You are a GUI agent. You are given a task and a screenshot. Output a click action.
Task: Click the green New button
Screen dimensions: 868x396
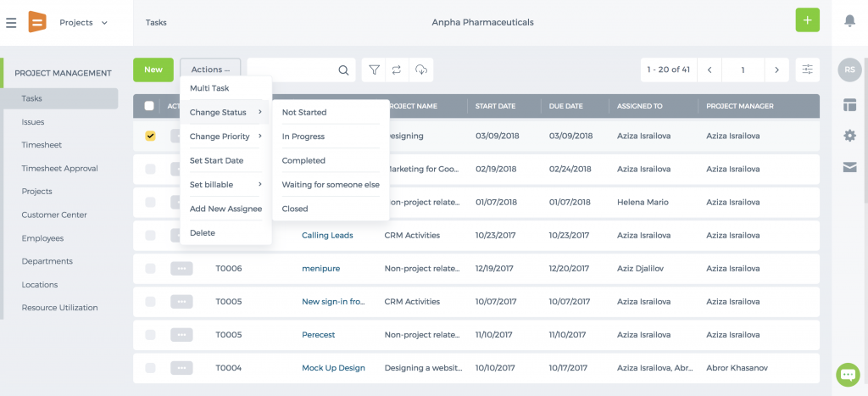153,70
